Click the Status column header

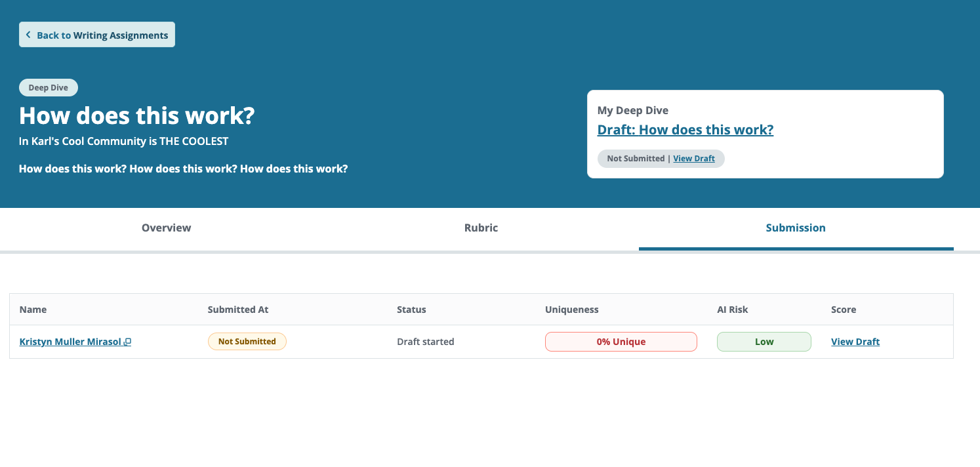[411, 310]
